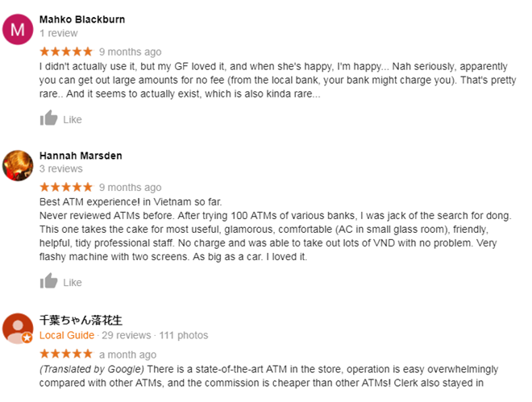Image resolution: width=532 pixels, height=402 pixels.
Task: Open Hannah Marsden's reviewer name link
Action: pyautogui.click(x=81, y=155)
